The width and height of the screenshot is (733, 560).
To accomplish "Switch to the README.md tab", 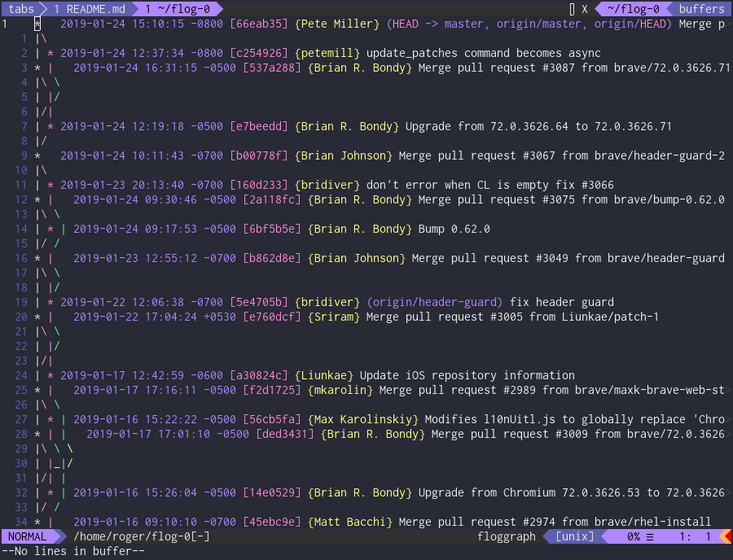I will tap(89, 9).
